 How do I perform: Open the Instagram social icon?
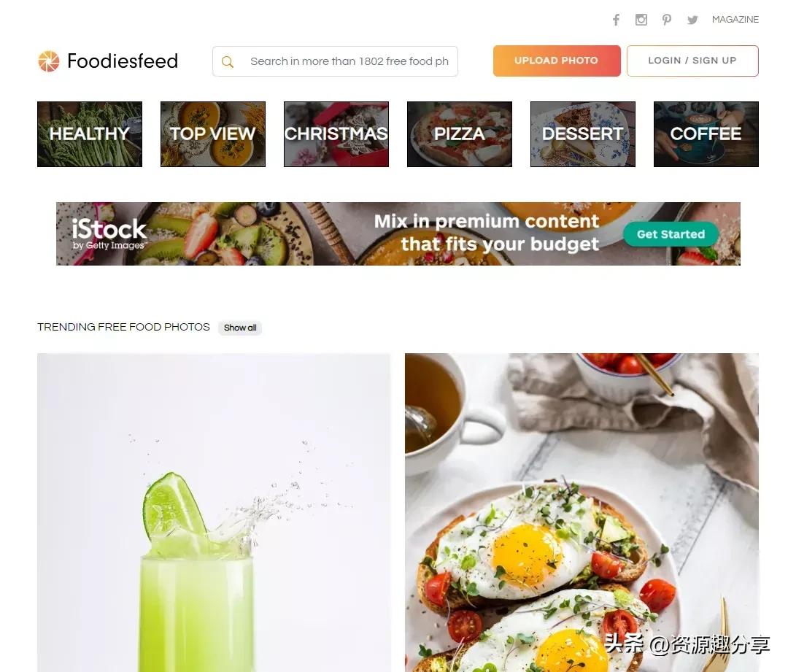tap(641, 20)
